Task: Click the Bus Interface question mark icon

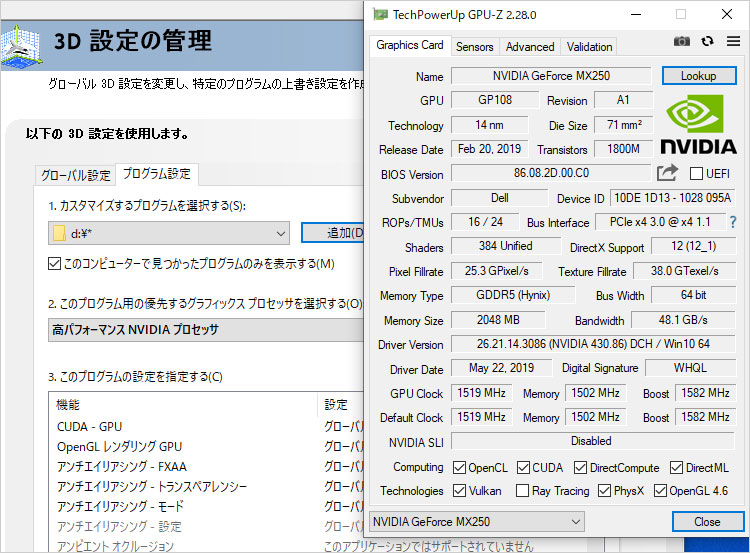Action: click(x=733, y=222)
